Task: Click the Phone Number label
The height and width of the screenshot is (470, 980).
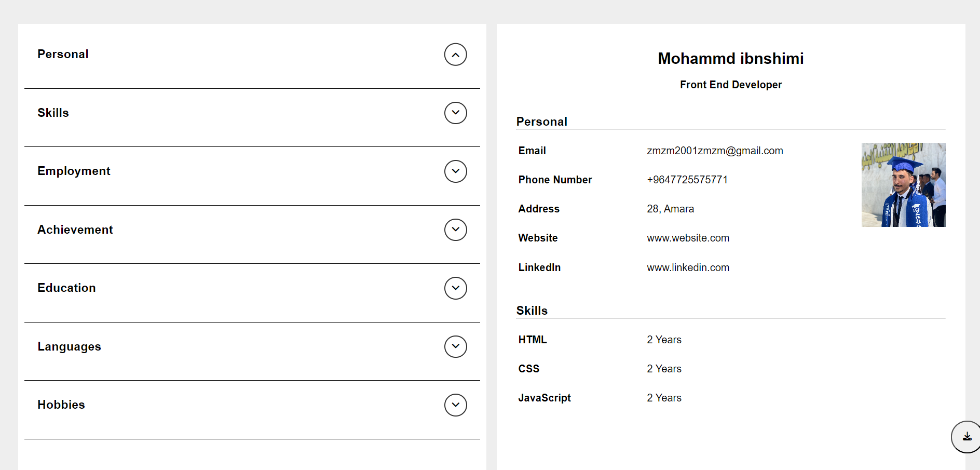Action: 555,180
